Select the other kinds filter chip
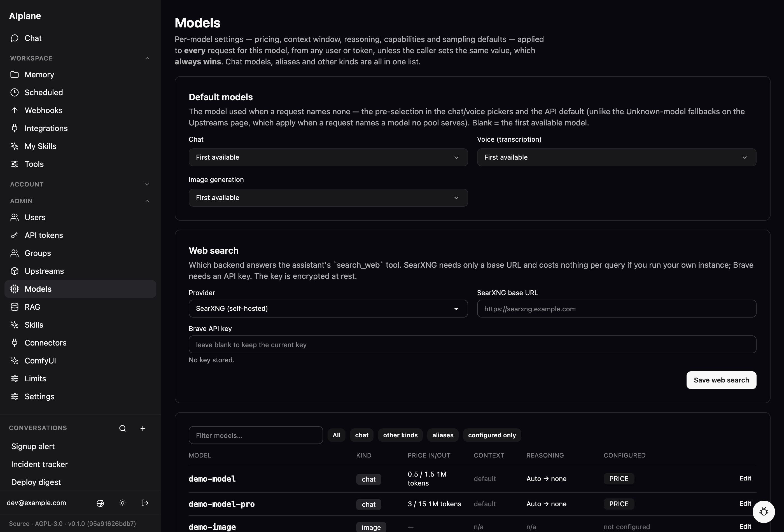 (x=400, y=435)
